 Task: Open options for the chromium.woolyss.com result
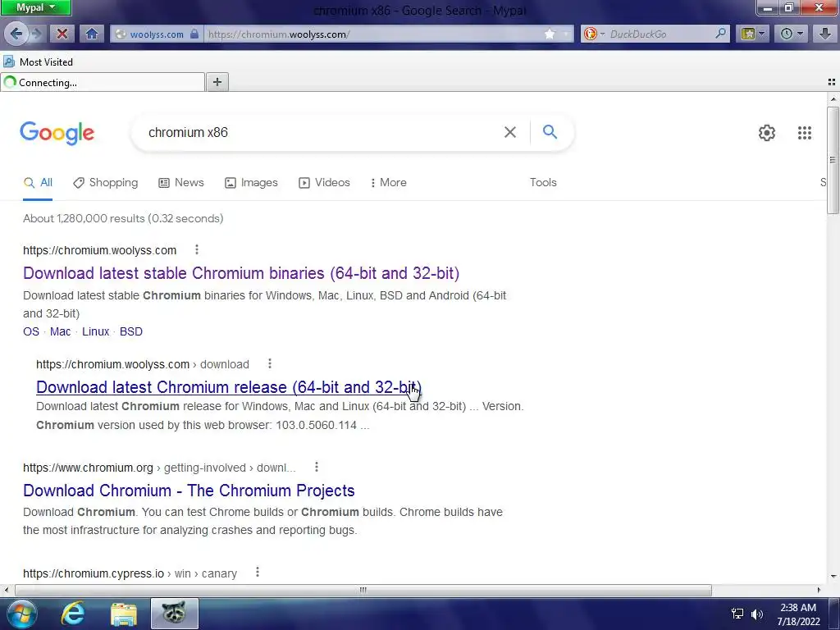point(197,249)
